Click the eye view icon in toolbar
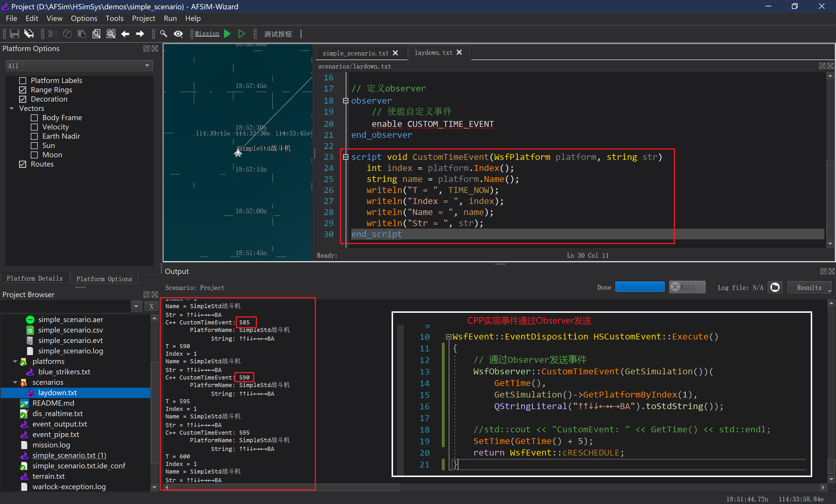Screen dimensions: 836x504 click(x=178, y=34)
